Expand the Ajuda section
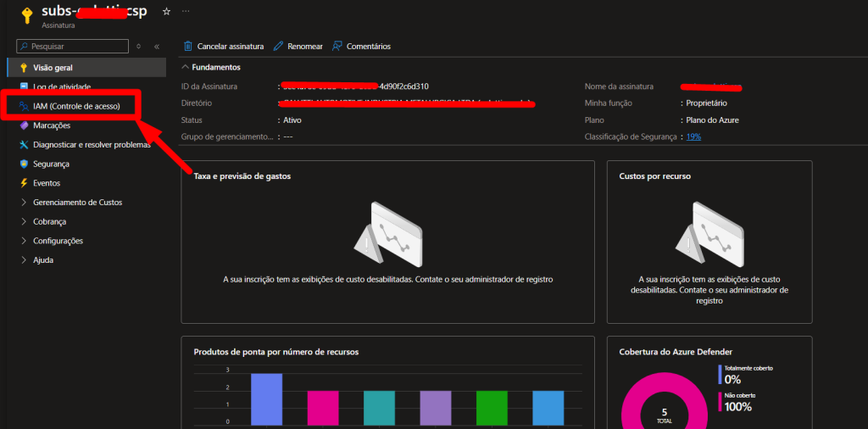868x429 pixels. [25, 260]
